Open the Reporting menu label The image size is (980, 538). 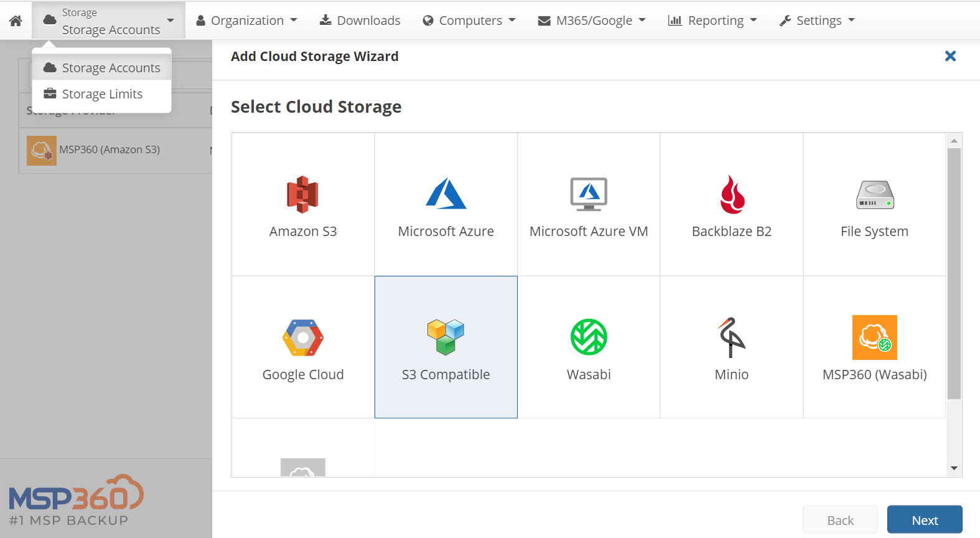716,21
